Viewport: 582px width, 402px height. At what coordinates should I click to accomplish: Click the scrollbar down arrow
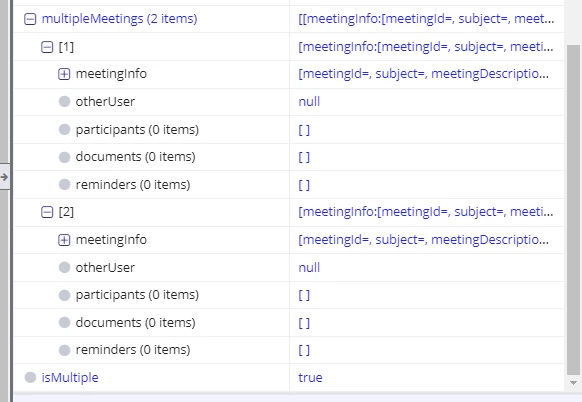coord(573,383)
